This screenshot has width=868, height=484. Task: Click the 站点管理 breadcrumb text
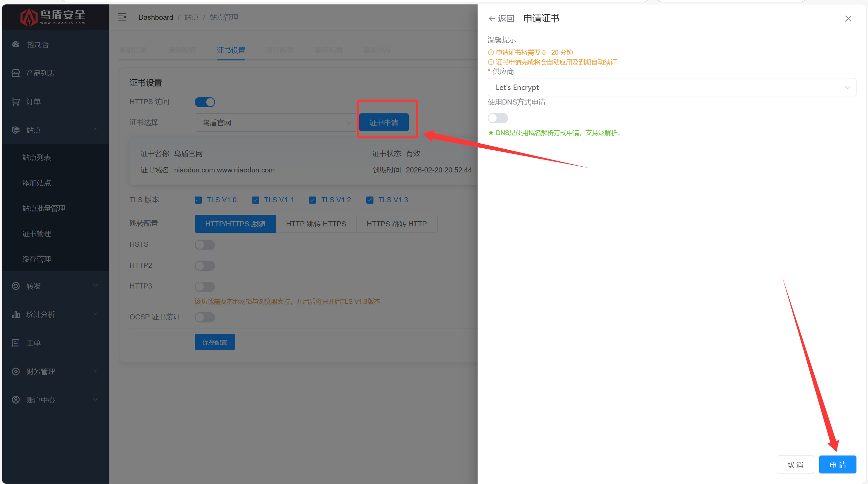point(224,17)
